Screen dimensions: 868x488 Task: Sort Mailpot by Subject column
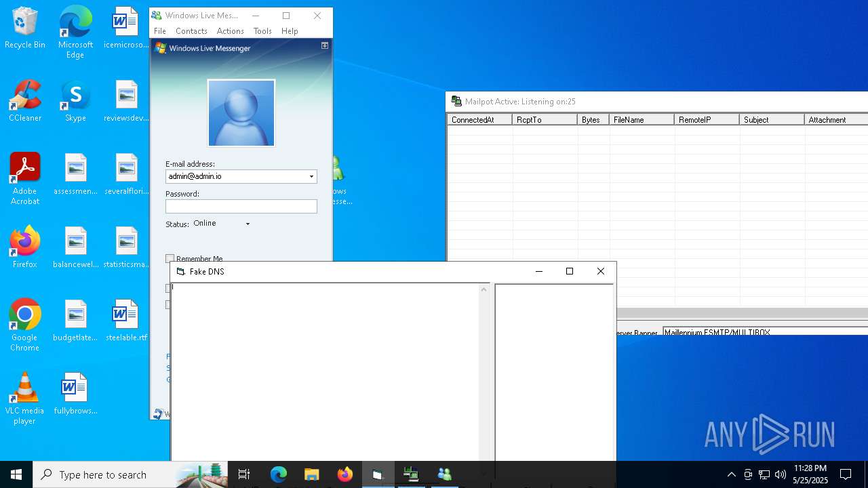[772, 119]
